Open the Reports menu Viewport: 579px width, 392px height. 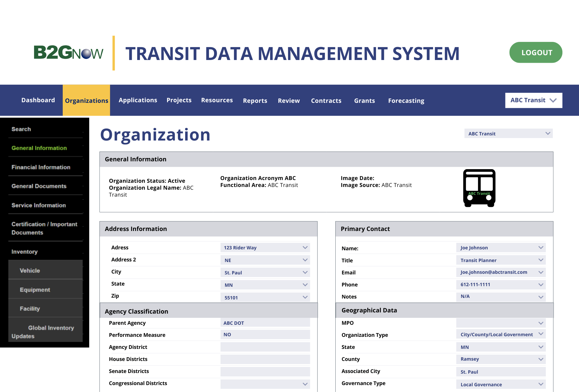[x=255, y=100]
